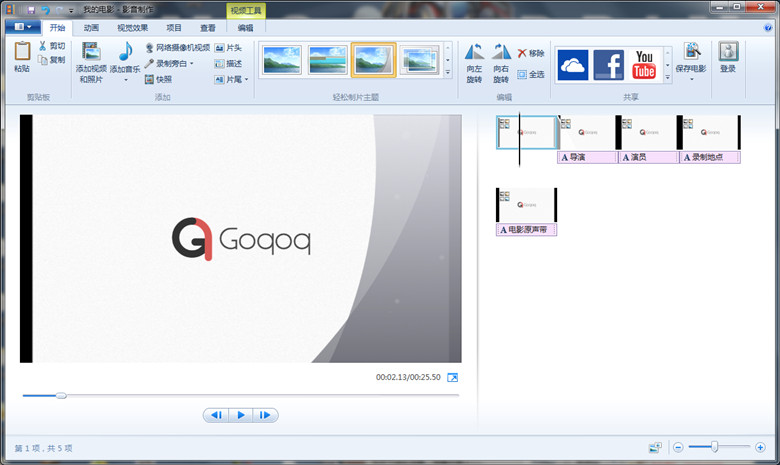
Task: Expand the AutoMovie themes gallery
Action: (448, 72)
